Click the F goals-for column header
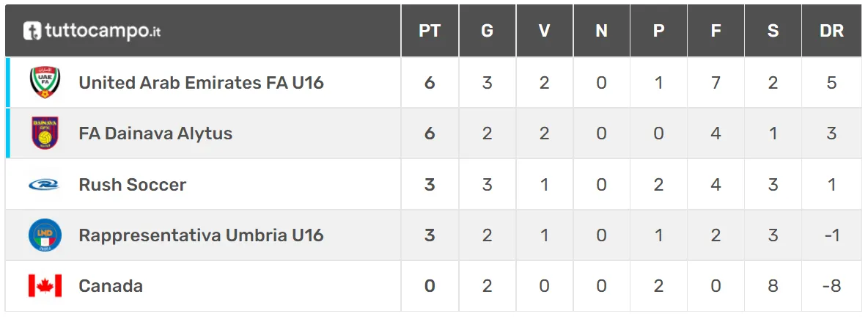 716,31
